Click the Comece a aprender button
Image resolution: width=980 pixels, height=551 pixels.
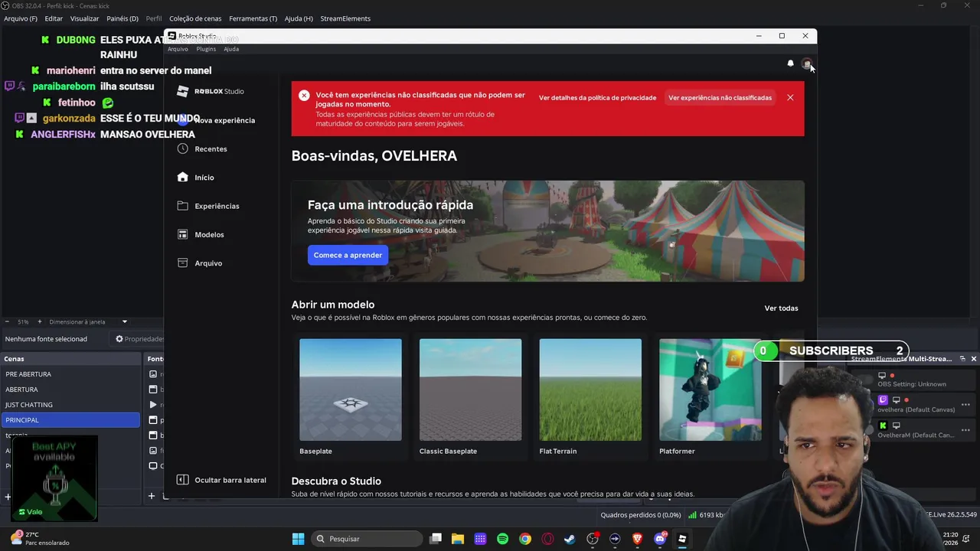[348, 255]
